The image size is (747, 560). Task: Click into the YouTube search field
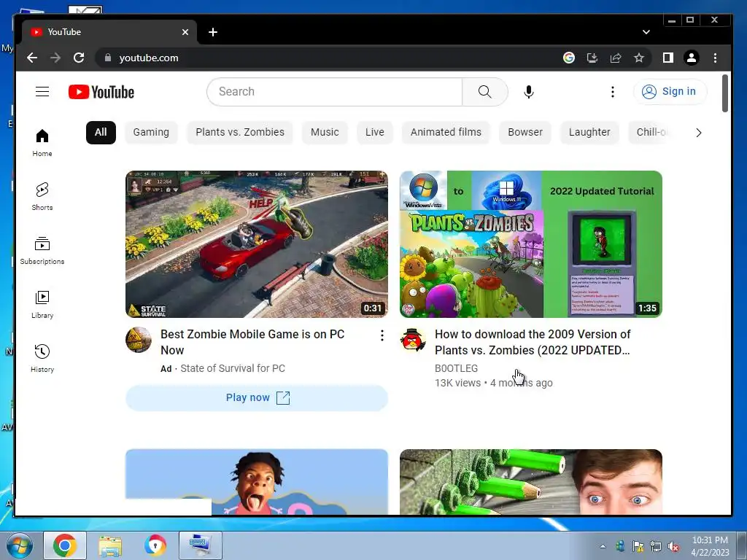click(x=334, y=91)
